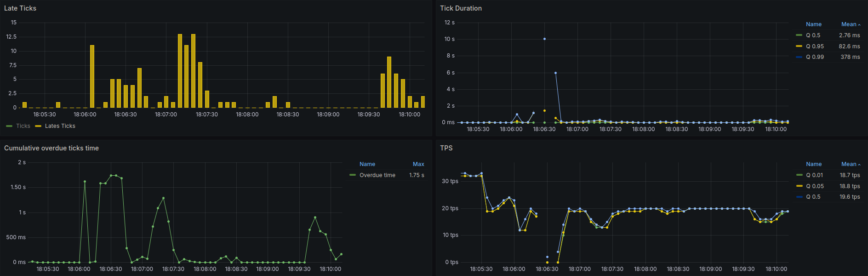
Task: Toggle Q 0.5 series in Tick Duration legend
Action: coord(813,35)
